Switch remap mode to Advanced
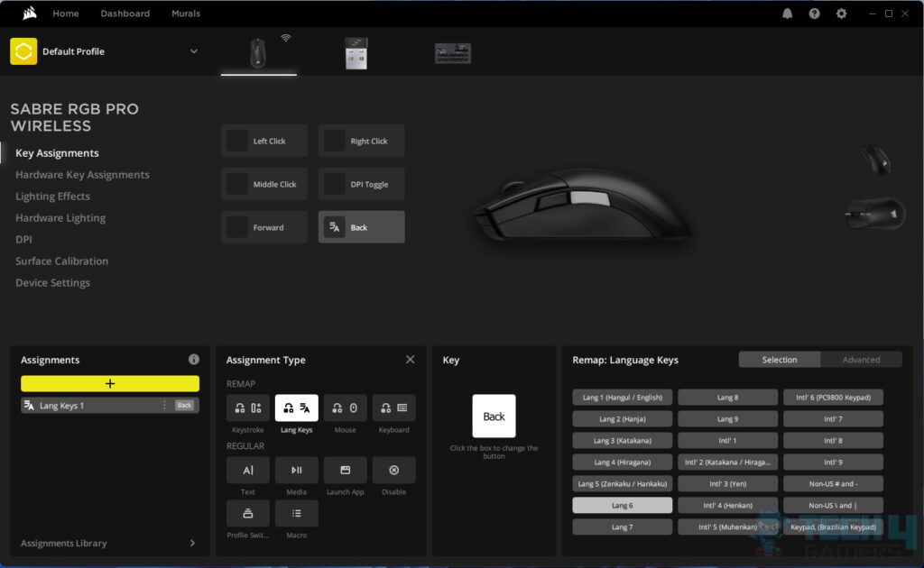The width and height of the screenshot is (924, 568). (860, 359)
